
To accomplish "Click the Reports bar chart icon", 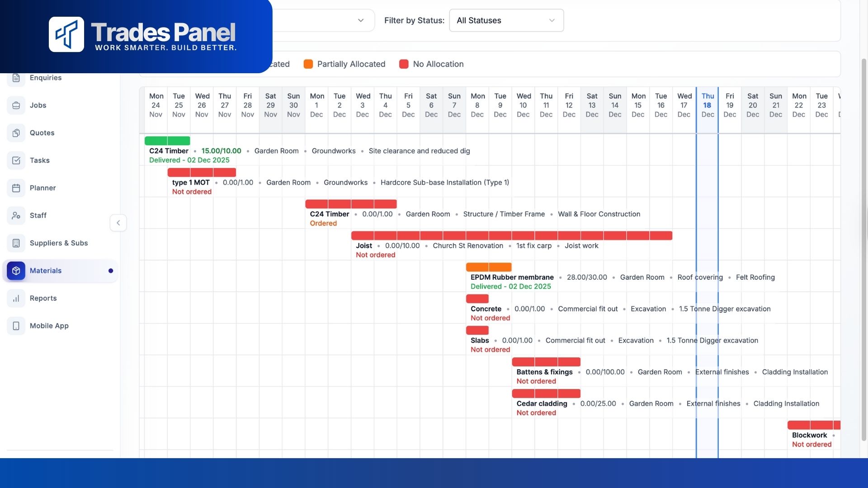I will click(x=16, y=298).
